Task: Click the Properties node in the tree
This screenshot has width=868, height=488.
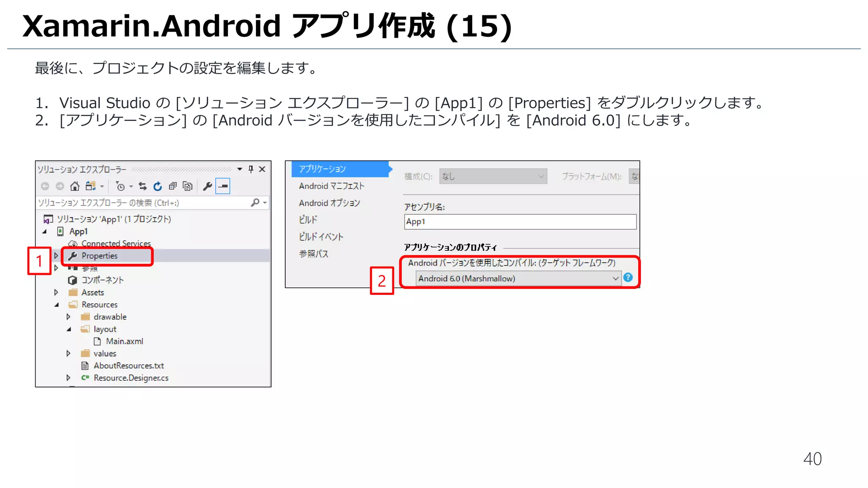Action: (100, 256)
